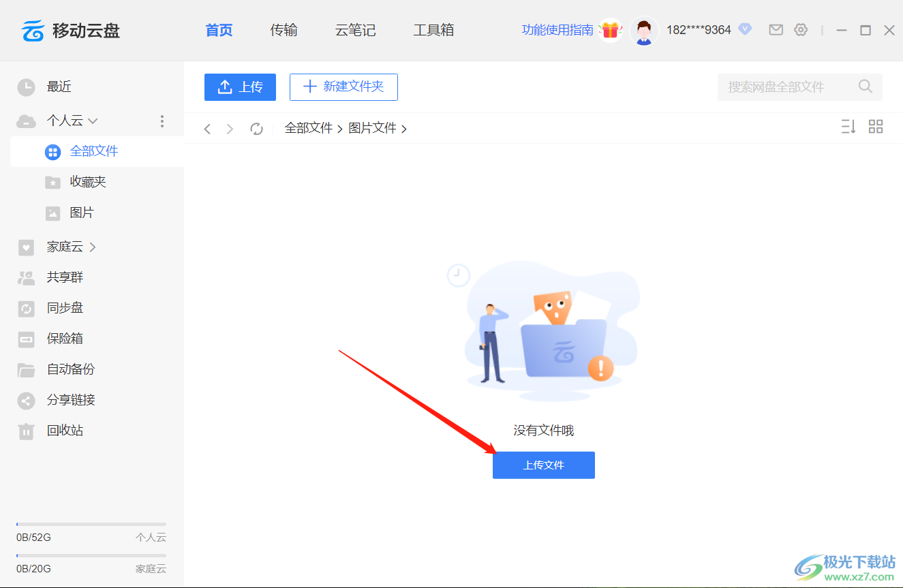
Task: Click the diamond membership badge icon
Action: pos(745,29)
